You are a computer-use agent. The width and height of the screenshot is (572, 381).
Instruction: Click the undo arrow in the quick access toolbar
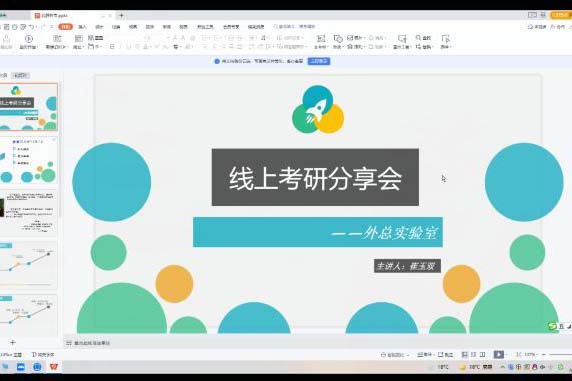[31, 27]
